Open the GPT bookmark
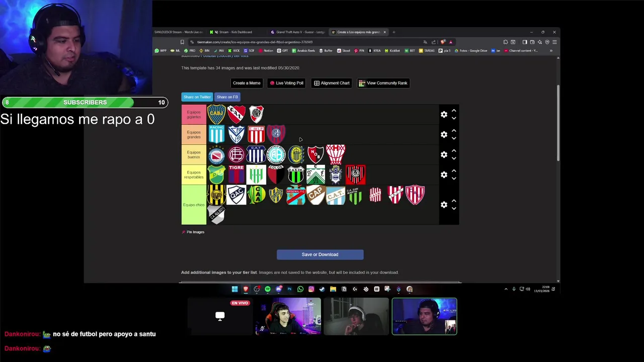The width and height of the screenshot is (644, 362). tap(282, 51)
